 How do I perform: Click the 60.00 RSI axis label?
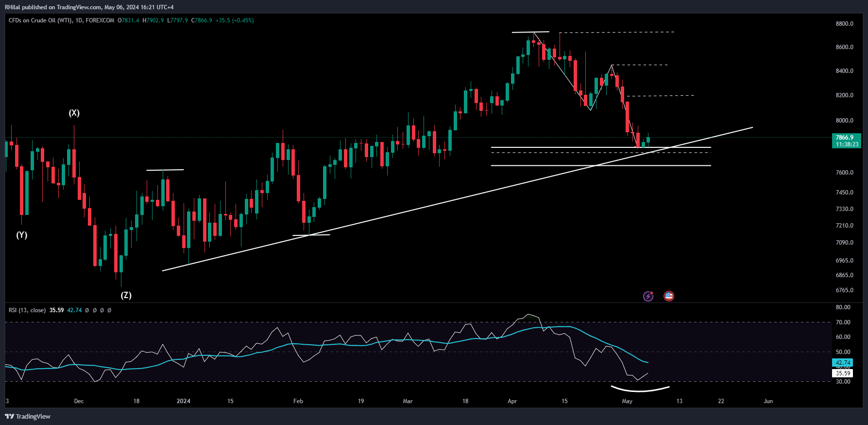843,337
